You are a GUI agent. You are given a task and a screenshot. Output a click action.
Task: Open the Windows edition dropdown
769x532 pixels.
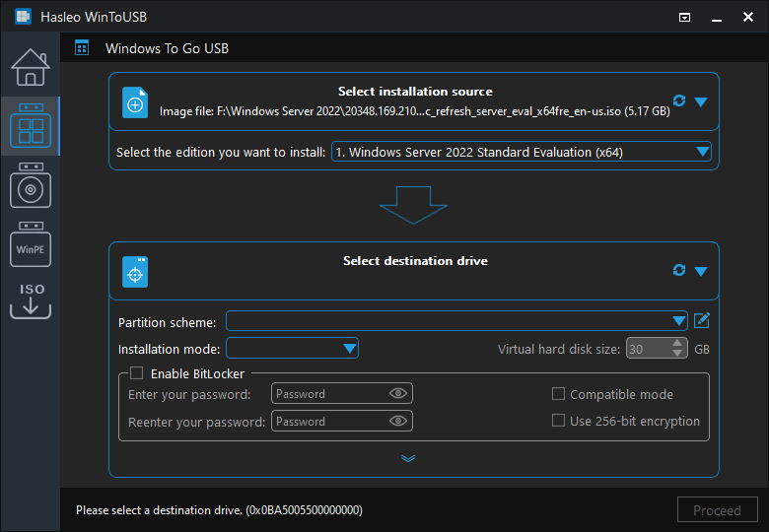pyautogui.click(x=522, y=152)
